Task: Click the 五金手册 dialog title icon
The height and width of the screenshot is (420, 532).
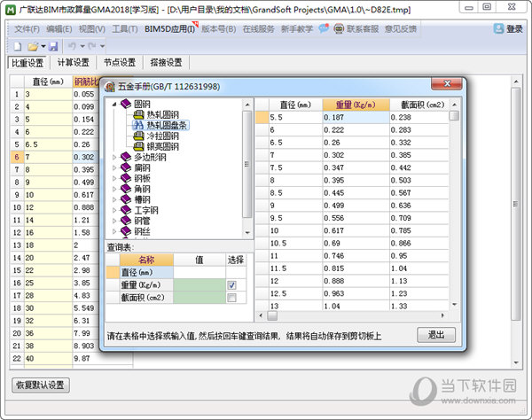Action: [110, 87]
